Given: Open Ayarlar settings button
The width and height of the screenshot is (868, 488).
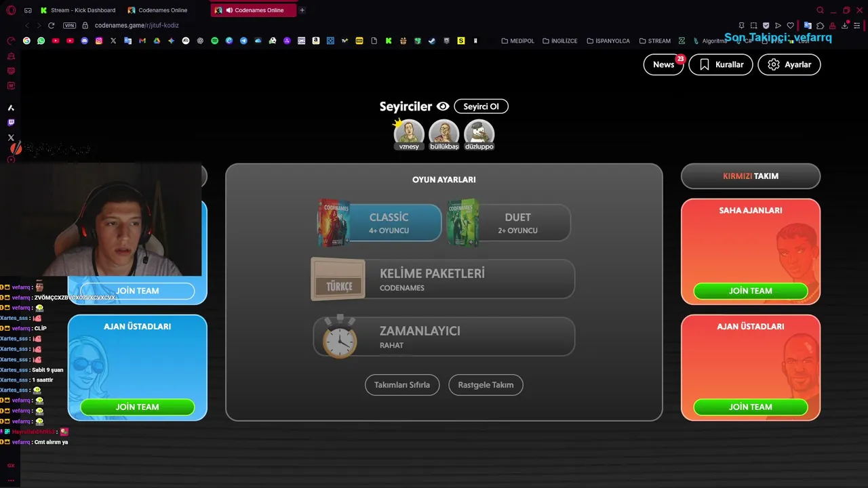Looking at the screenshot, I should click(789, 64).
